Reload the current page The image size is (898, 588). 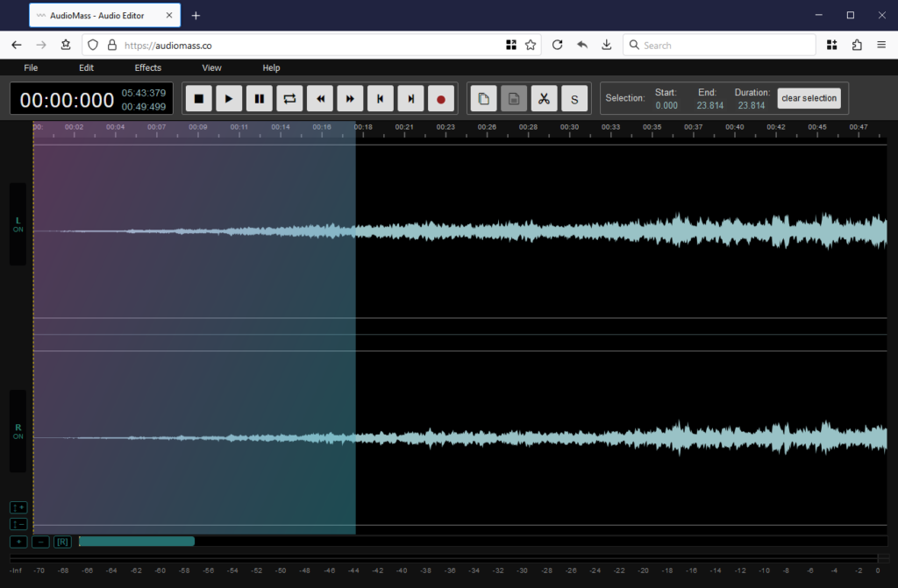(557, 45)
